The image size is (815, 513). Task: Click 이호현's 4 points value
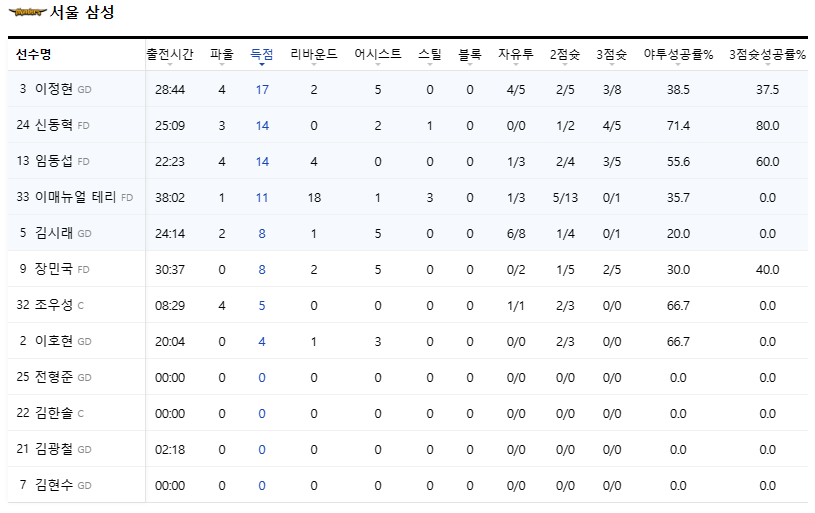click(262, 341)
